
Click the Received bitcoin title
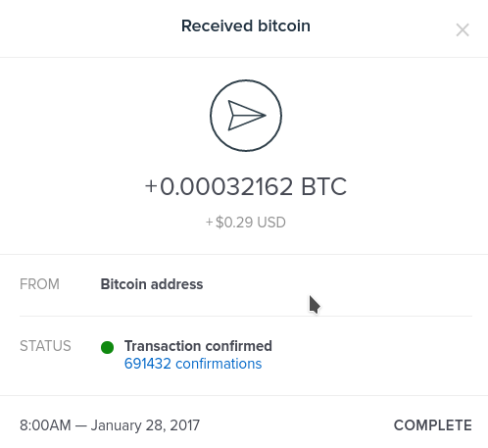point(246,25)
